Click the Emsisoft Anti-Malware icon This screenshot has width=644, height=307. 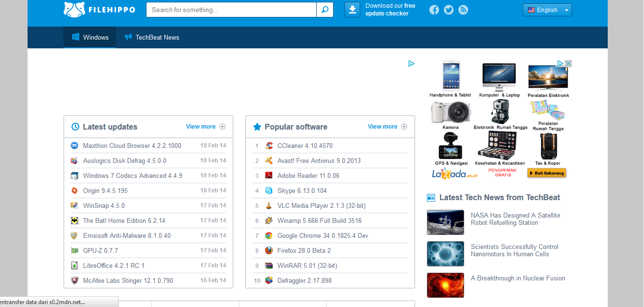[74, 235]
